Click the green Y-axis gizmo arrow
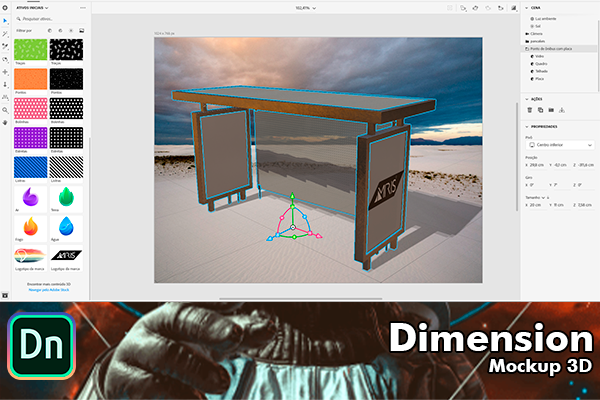 292,196
